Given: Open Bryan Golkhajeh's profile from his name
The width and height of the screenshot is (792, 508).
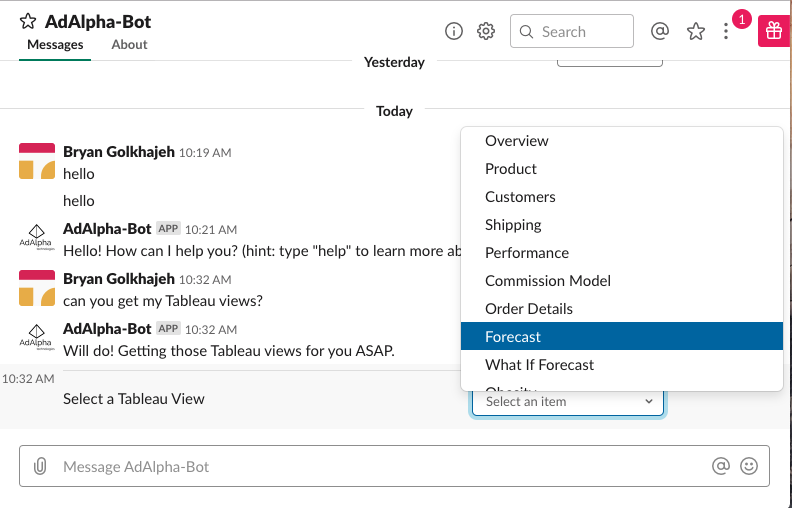Looking at the screenshot, I should [x=119, y=152].
